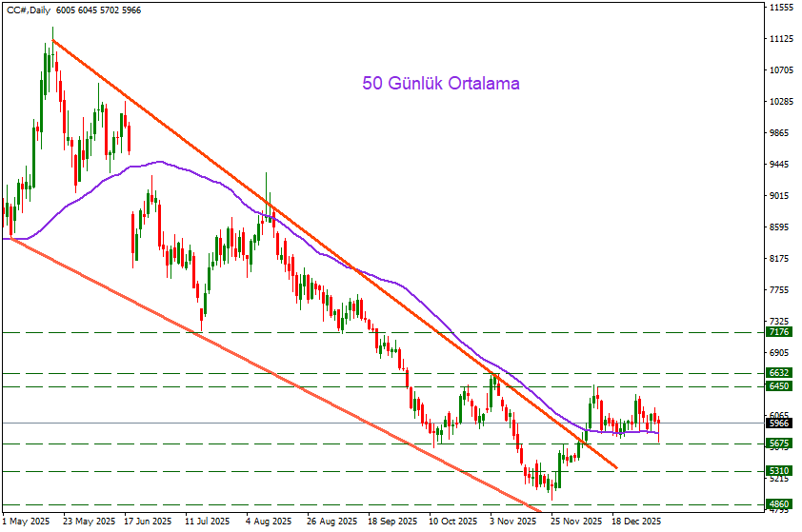The height and width of the screenshot is (532, 802).
Task: Click the 5675 support level tag
Action: 780,443
